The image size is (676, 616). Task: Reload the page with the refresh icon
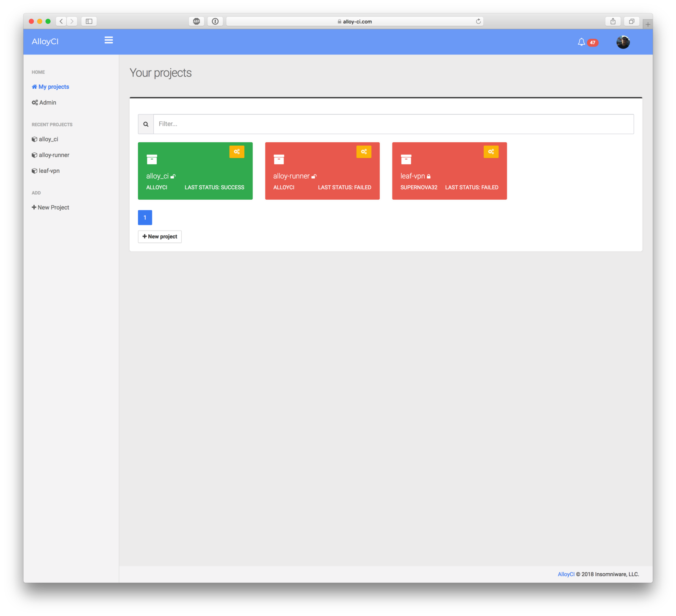(478, 22)
